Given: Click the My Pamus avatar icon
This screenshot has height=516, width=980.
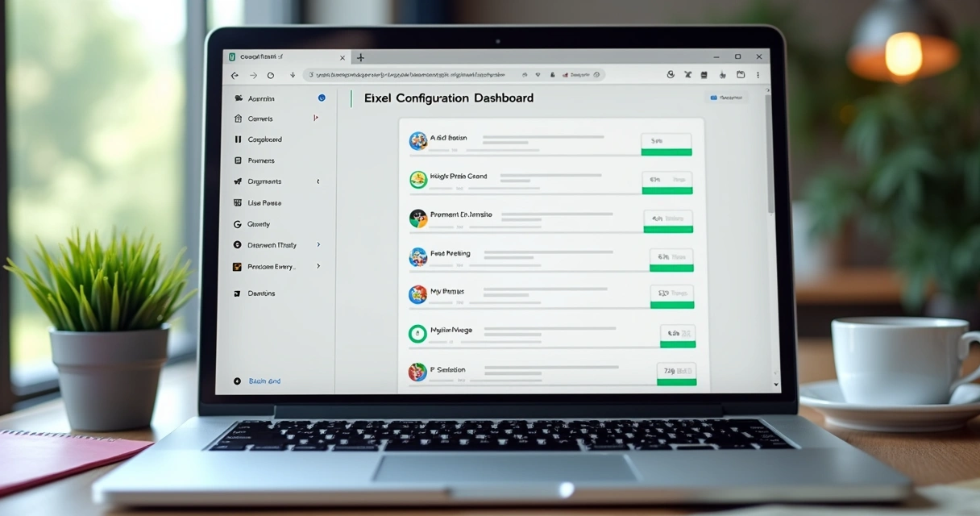Looking at the screenshot, I should 417,294.
